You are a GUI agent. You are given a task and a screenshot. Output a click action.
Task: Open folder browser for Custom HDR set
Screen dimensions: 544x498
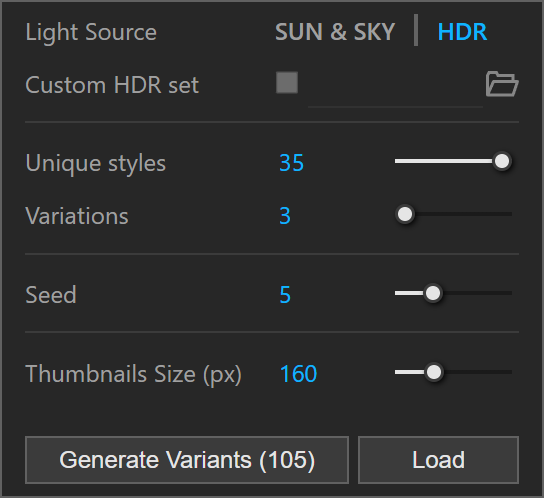click(502, 84)
